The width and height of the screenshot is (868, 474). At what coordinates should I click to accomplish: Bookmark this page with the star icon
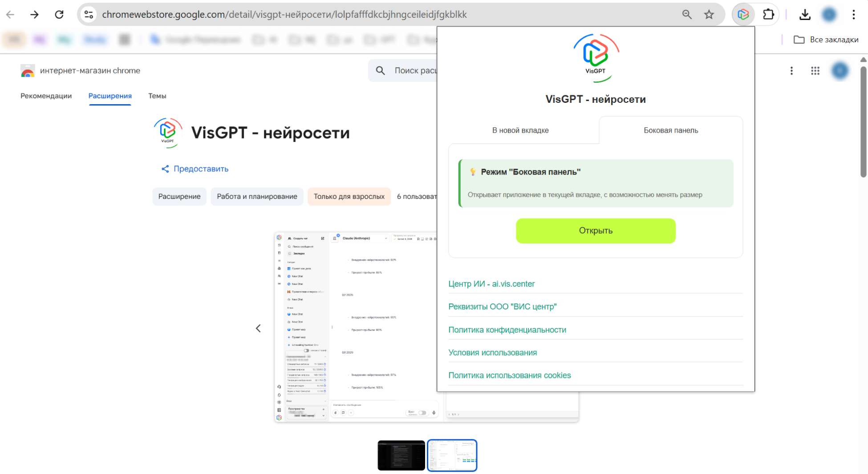709,15
